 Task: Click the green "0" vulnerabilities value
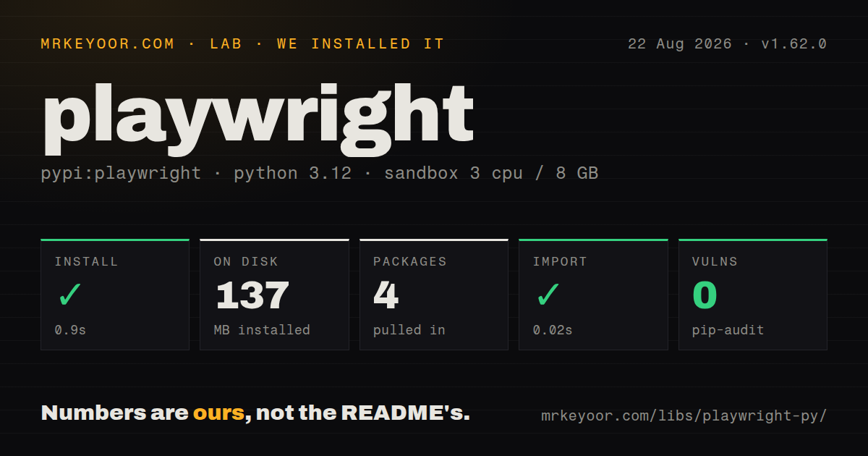[705, 295]
